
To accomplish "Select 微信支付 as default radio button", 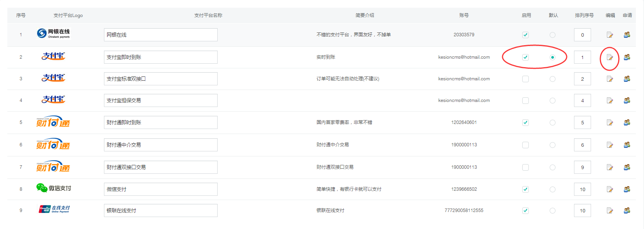I will [552, 189].
